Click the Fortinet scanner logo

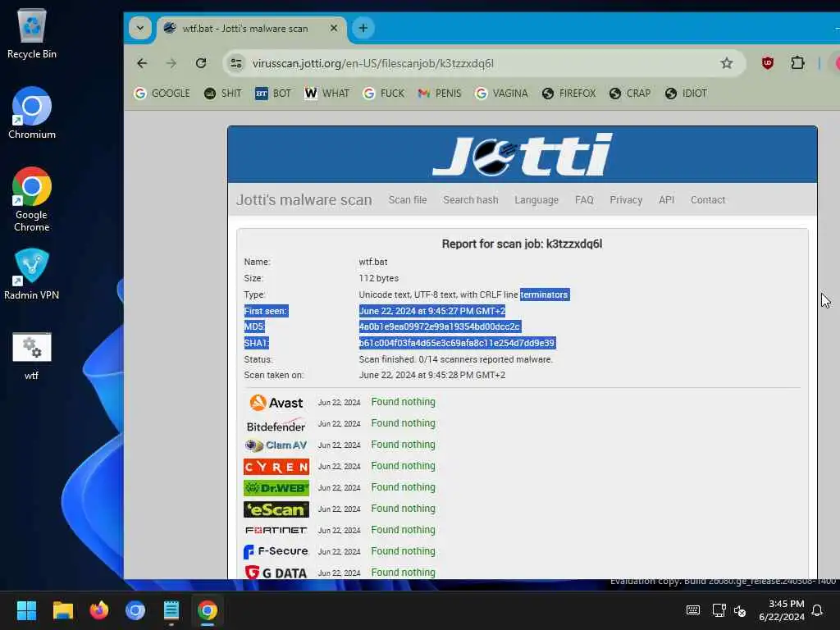pos(276,531)
